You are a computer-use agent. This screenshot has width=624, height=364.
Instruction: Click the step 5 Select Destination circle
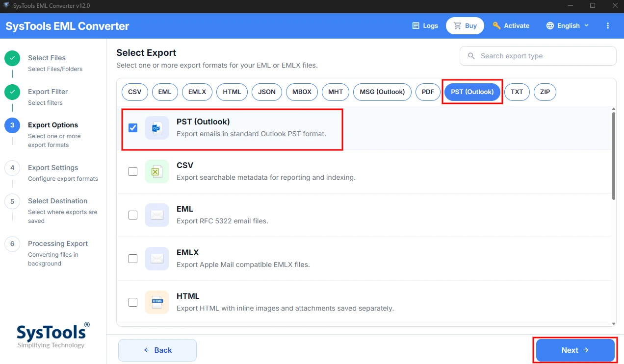12,201
